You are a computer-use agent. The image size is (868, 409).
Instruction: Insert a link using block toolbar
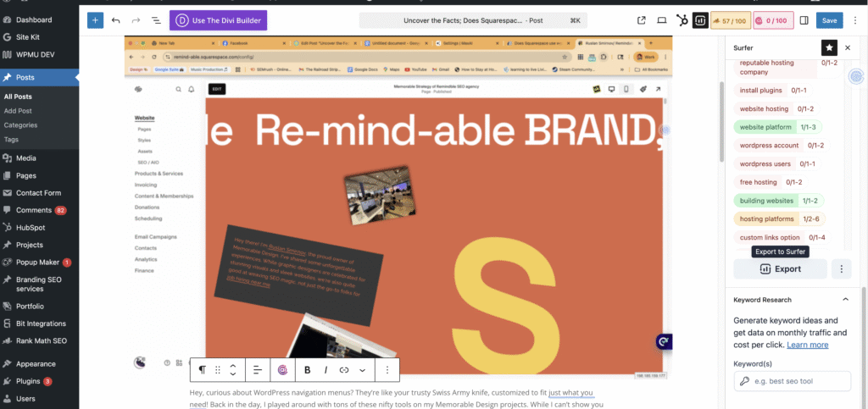[x=344, y=370]
